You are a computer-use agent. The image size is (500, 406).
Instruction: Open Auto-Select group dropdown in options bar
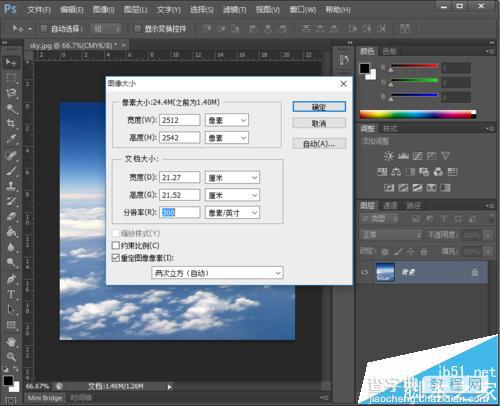[x=106, y=29]
